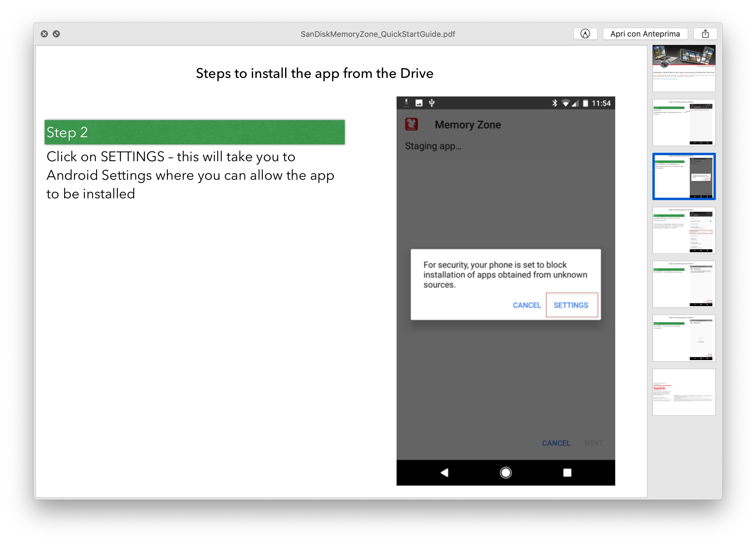
Task: Close the Quick Look preview window
Action: click(x=44, y=34)
